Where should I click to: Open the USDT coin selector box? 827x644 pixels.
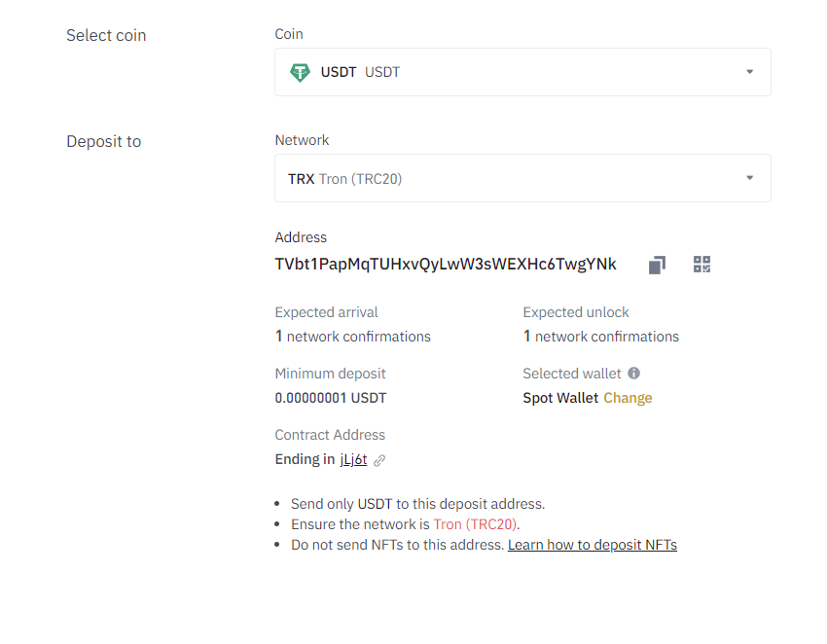pos(522,72)
